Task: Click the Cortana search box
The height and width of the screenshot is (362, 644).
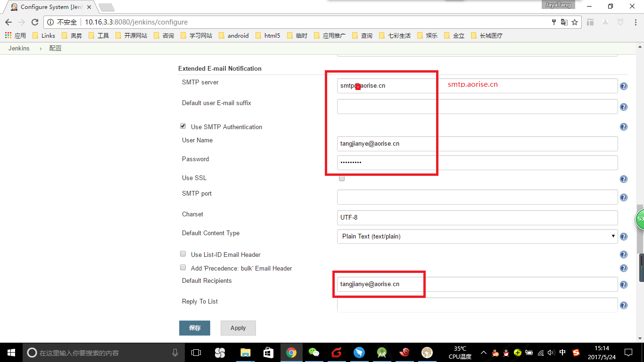Action: point(103,353)
